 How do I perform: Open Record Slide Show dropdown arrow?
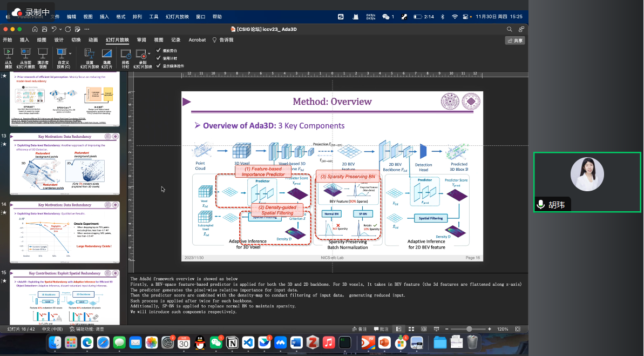pos(148,54)
